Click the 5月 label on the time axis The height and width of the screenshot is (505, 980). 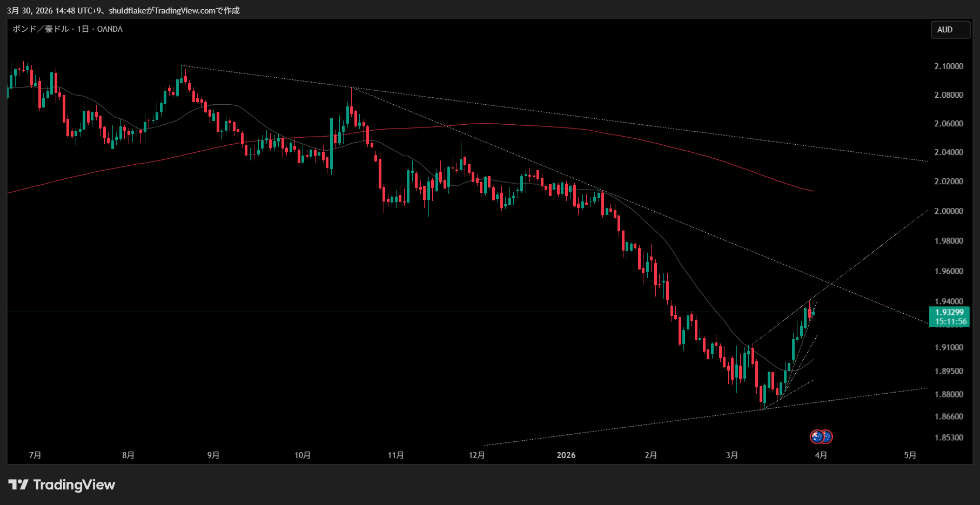click(x=910, y=455)
